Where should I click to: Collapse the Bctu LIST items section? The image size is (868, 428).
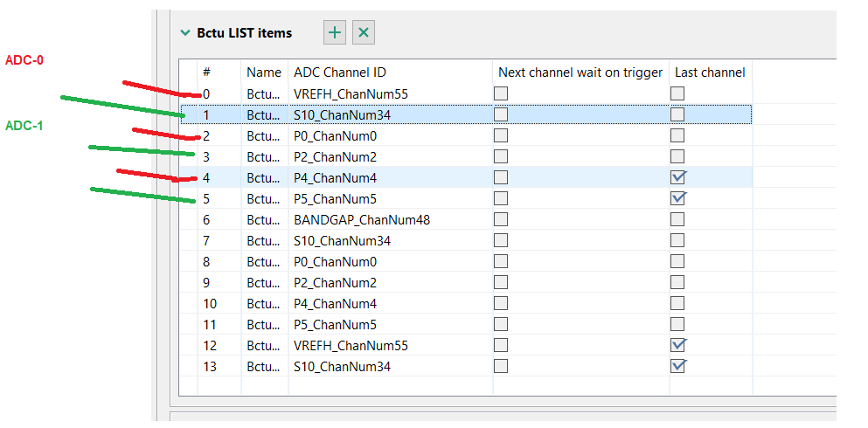[184, 33]
